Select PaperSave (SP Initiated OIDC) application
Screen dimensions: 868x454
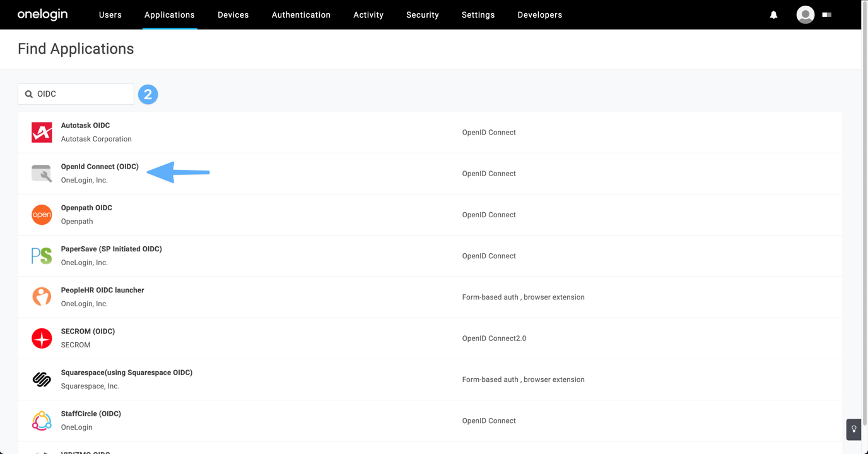[x=430, y=256]
